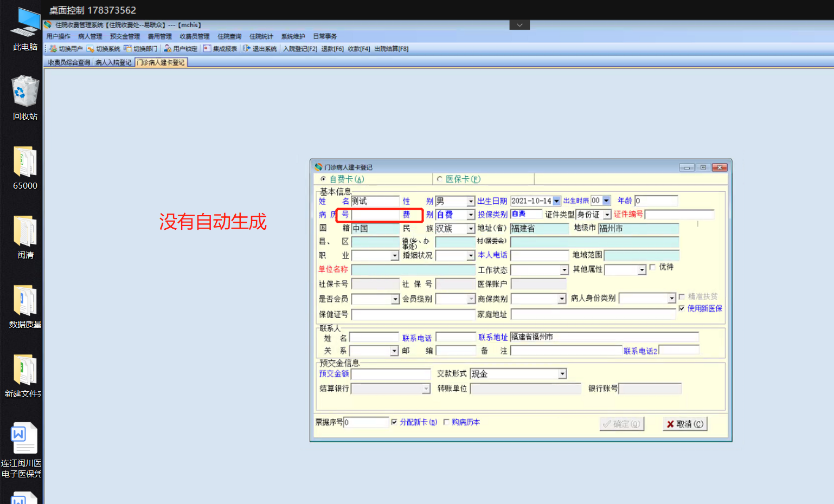Click the 切换用户 toolbar icon
The image size is (834, 504).
pyautogui.click(x=53, y=49)
